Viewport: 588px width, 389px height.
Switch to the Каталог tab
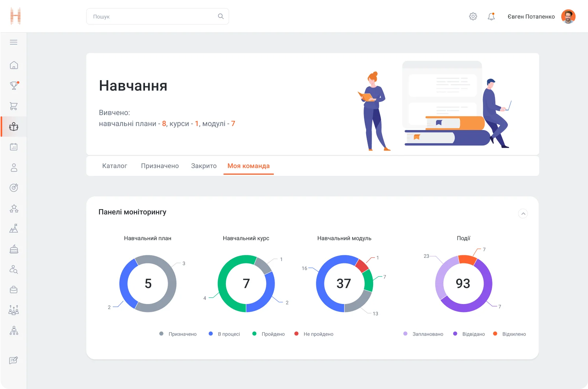coord(115,166)
